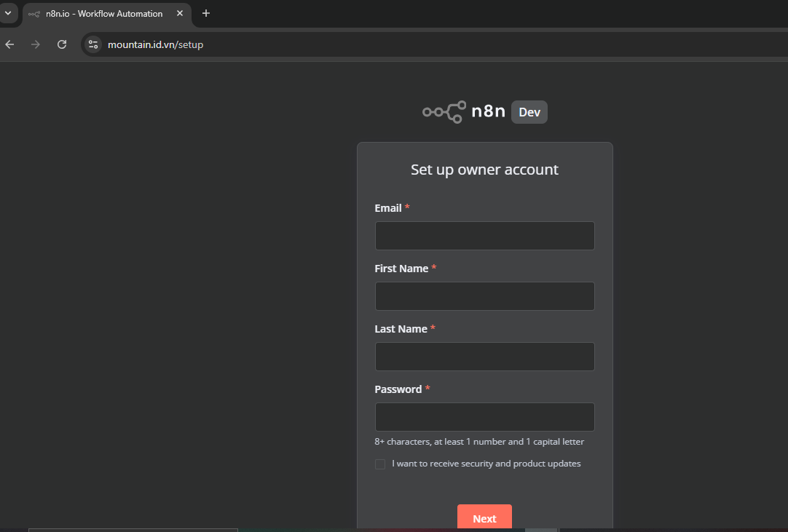Focus the Email input field
Screen dimensions: 788x532
[484, 236]
